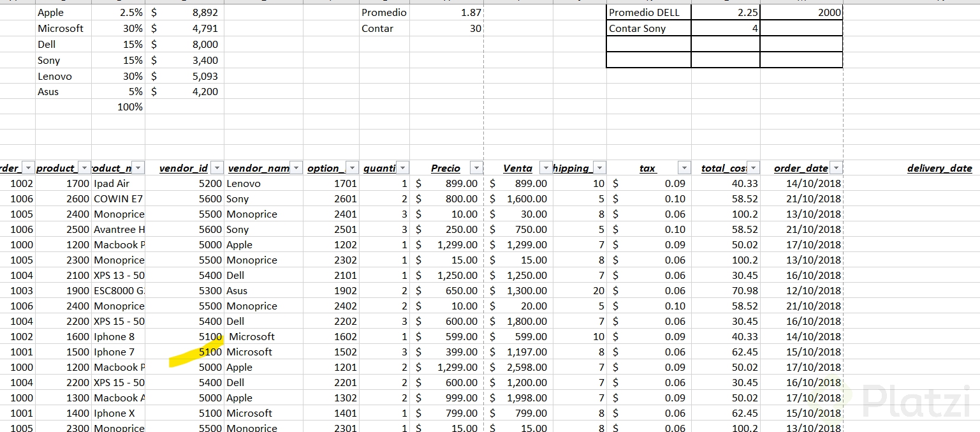Image resolution: width=980 pixels, height=432 pixels.
Task: Click the Venta cell showing 1,197.00
Action: tap(518, 352)
